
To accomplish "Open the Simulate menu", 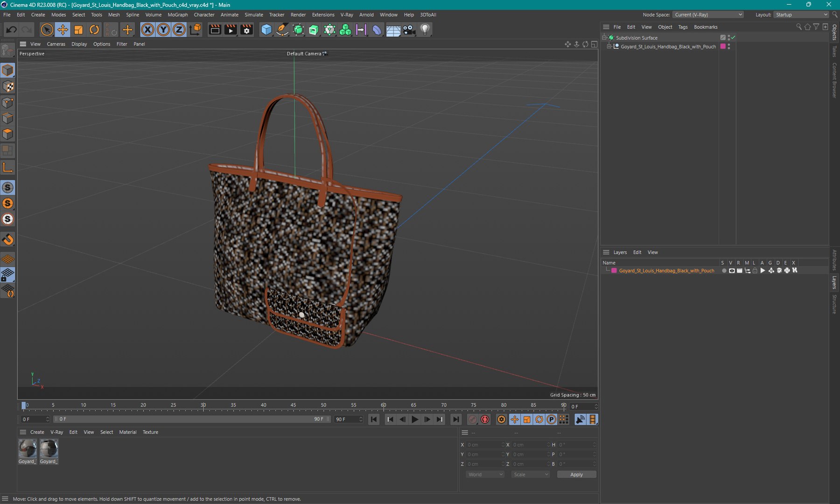I will 254,14.
